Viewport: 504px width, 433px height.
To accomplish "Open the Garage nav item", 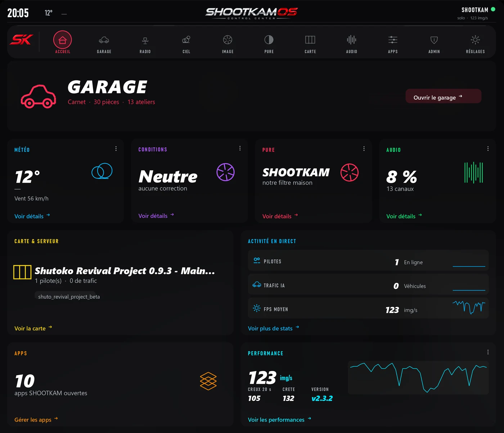I will click(x=104, y=42).
